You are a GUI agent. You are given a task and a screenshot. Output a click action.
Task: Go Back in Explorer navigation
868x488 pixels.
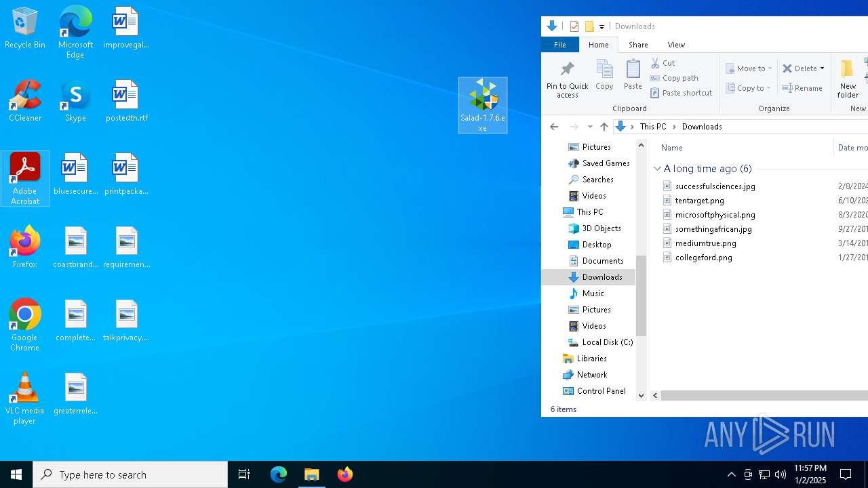point(554,127)
